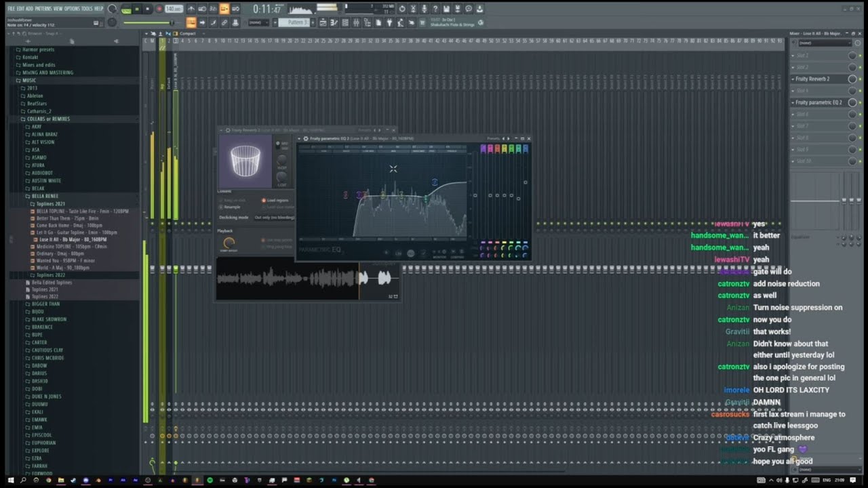The width and height of the screenshot is (868, 488).
Task: Toggle HQ button in Parametric EQ 2
Action: tap(411, 253)
